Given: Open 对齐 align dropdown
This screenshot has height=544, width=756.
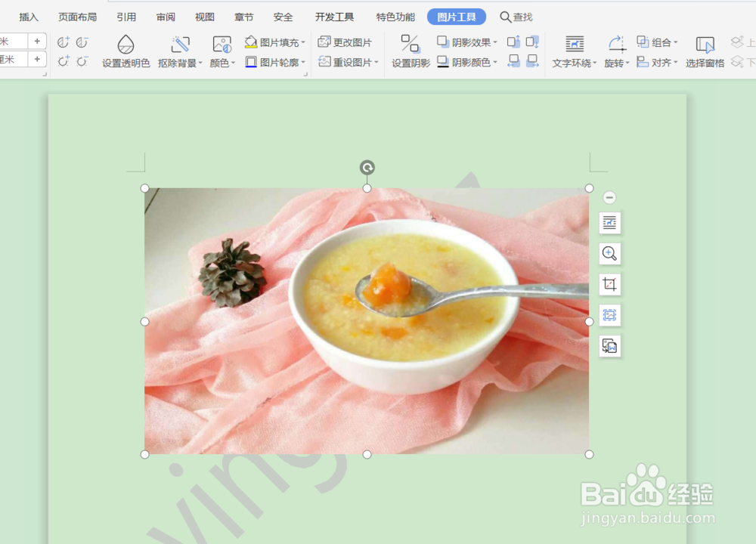Looking at the screenshot, I should tap(657, 62).
